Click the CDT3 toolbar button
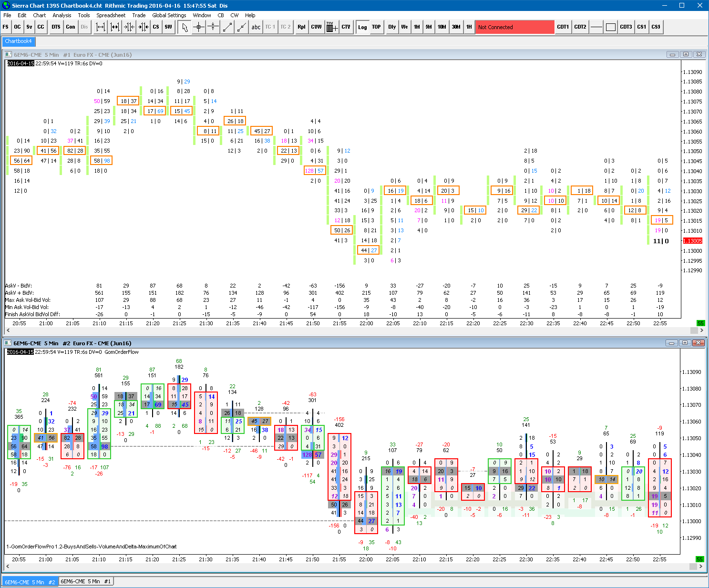Image resolution: width=709 pixels, height=588 pixels. 626,27
